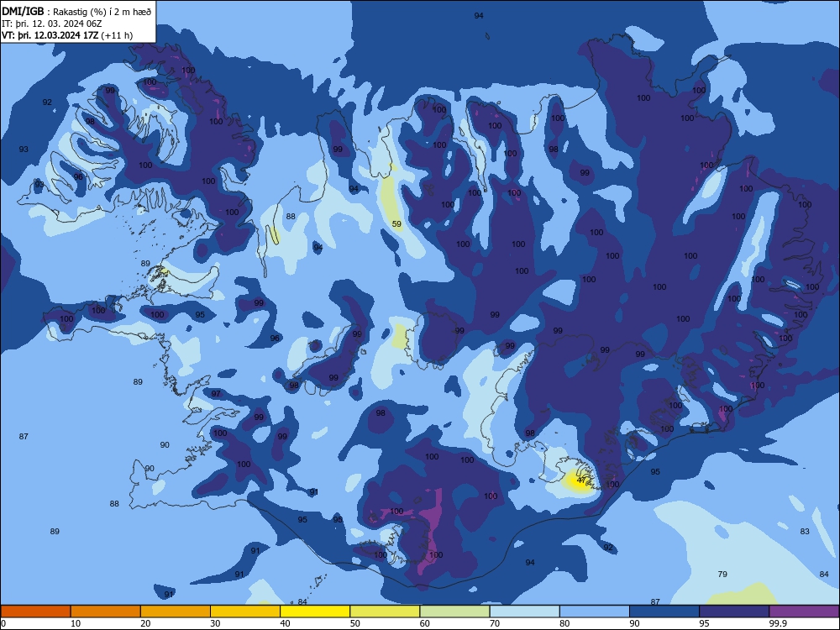Click the legend tick label '30'
The image size is (840, 630).
[x=215, y=623]
